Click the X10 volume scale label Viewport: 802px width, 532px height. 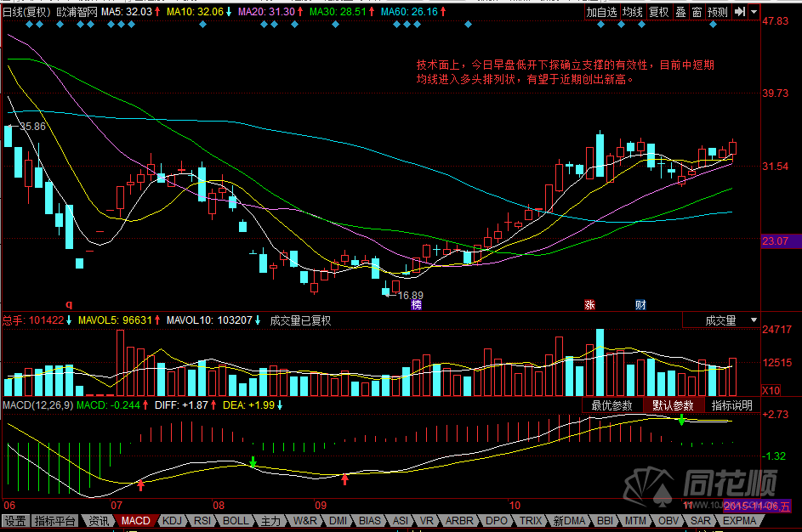(771, 389)
